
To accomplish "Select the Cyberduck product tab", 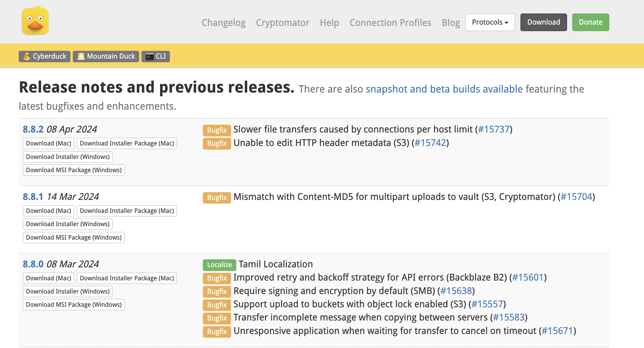I will (x=45, y=56).
